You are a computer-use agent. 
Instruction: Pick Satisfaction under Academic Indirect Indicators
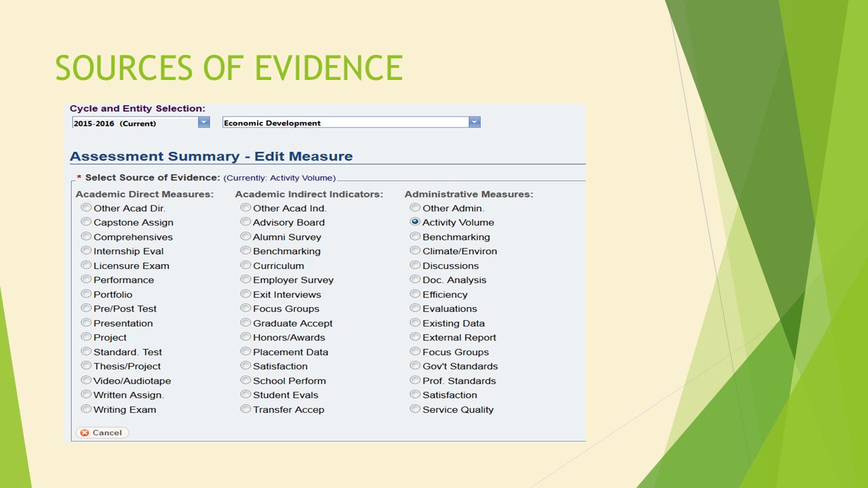pyautogui.click(x=245, y=366)
